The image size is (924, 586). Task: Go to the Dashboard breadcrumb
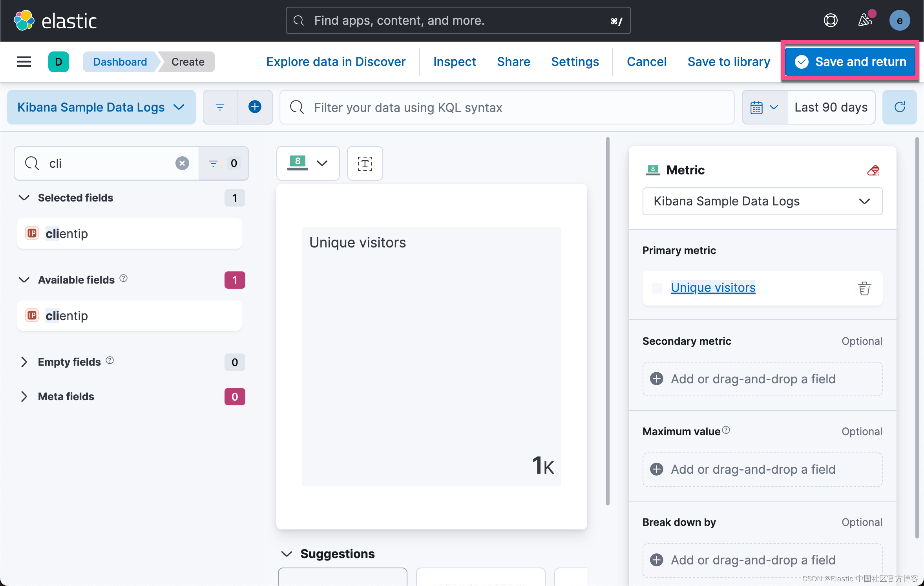pyautogui.click(x=120, y=62)
